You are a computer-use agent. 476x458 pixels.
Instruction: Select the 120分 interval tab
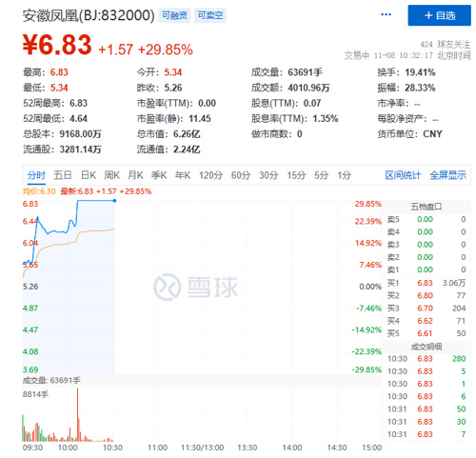(x=210, y=175)
